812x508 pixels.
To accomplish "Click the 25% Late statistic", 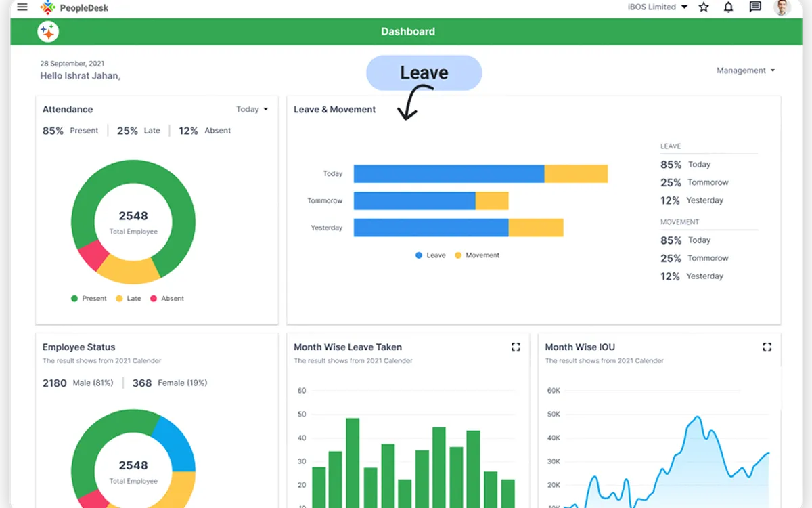I will pos(139,131).
